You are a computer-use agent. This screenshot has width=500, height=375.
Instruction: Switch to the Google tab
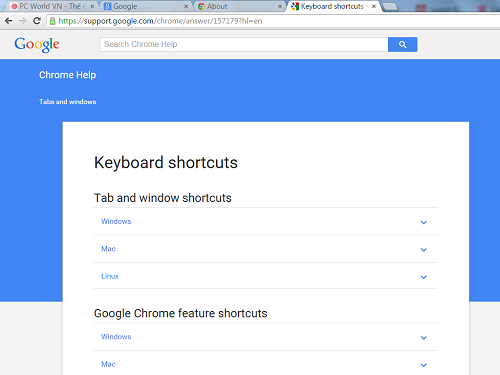pos(146,6)
